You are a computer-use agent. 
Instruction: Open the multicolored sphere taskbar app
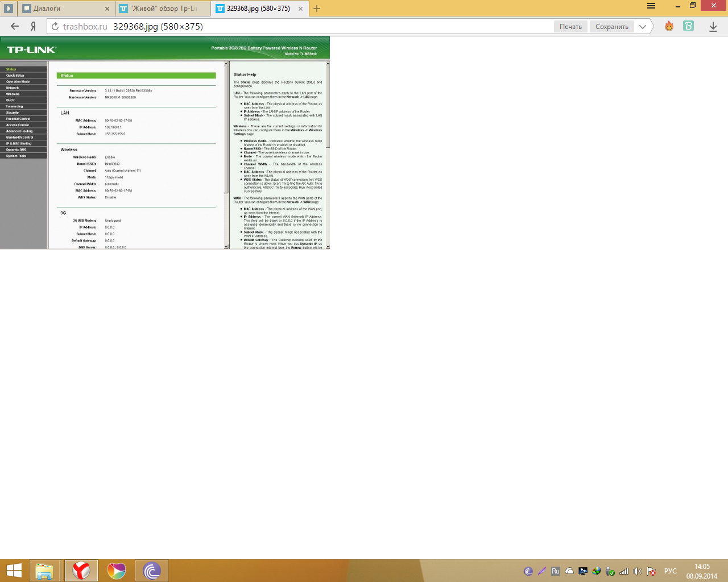(x=116, y=571)
